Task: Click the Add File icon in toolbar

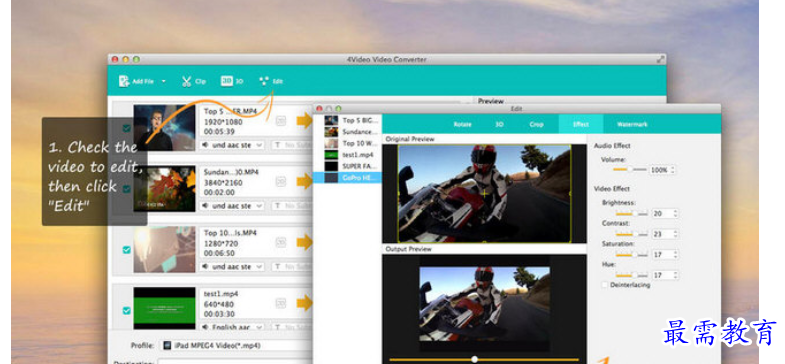Action: tap(124, 81)
